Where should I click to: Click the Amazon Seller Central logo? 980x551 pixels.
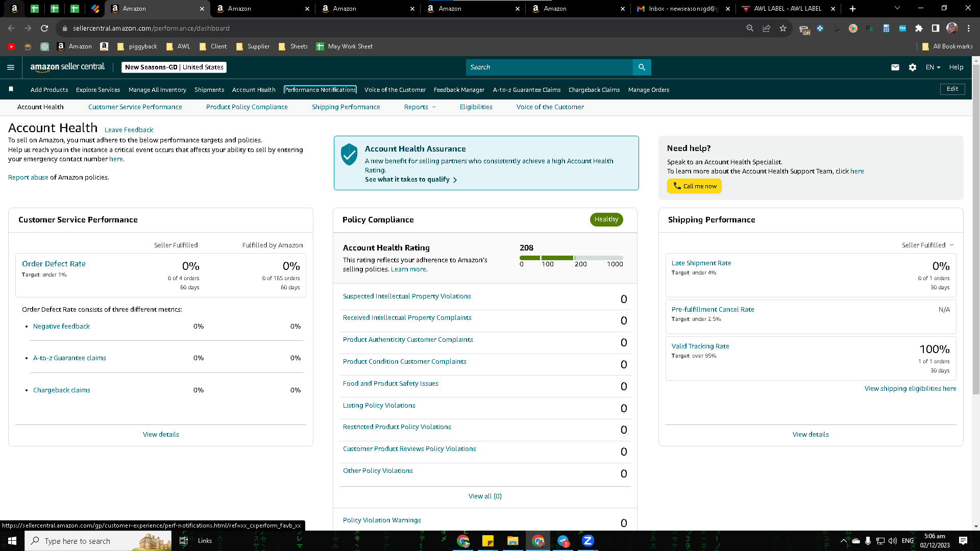[x=67, y=67]
